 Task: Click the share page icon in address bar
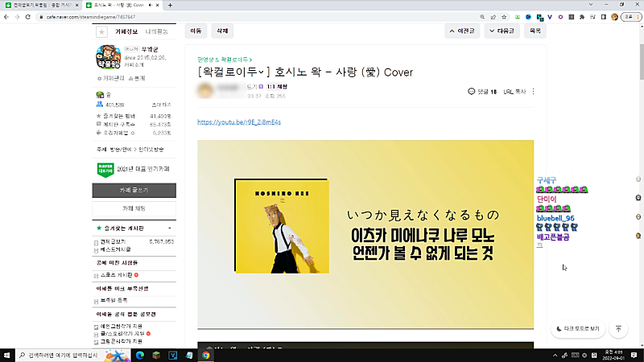tap(493, 17)
